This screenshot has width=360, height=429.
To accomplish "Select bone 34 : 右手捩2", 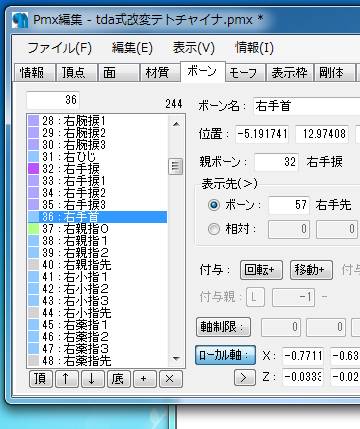I will tap(97, 193).
